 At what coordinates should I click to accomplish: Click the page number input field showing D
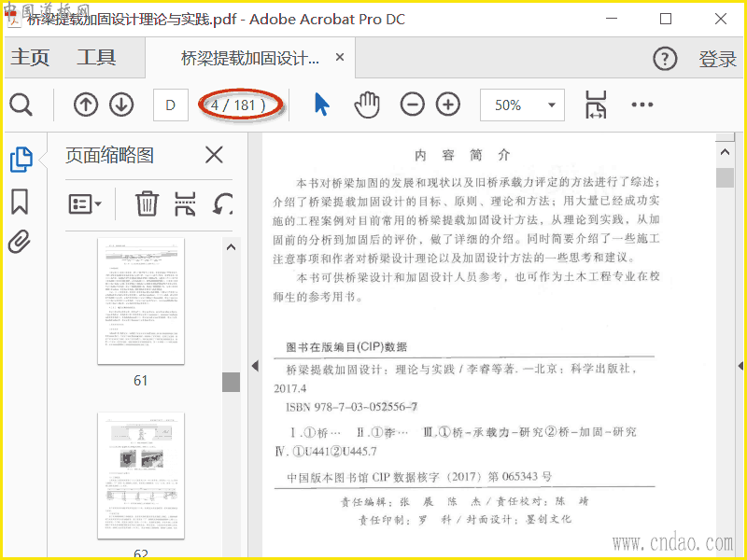click(171, 105)
